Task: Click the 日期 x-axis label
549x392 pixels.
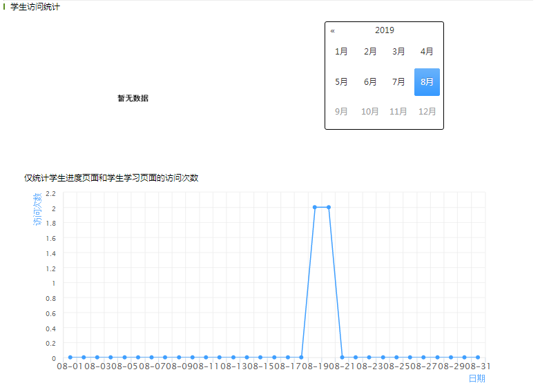Action: (477, 378)
